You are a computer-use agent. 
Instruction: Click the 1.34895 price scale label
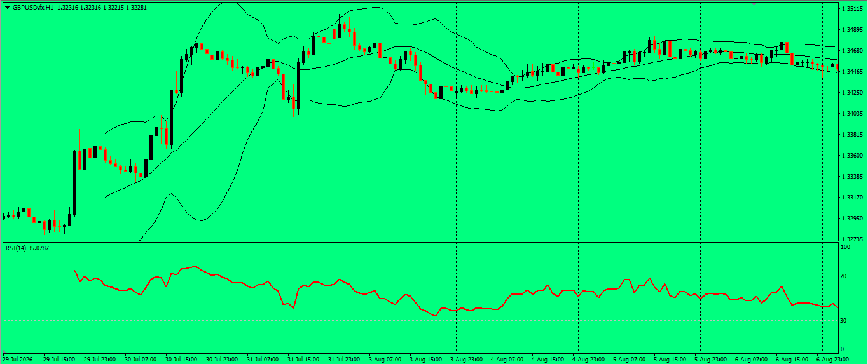tap(852, 30)
